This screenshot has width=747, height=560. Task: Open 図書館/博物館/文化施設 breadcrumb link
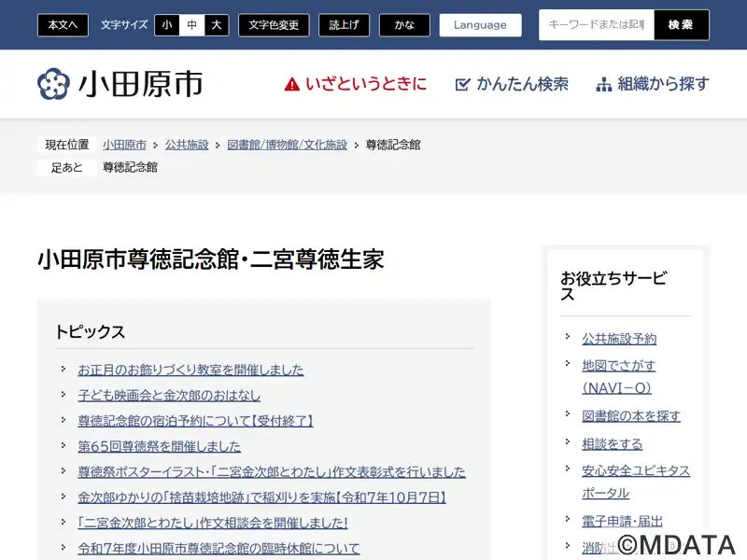[x=287, y=145]
